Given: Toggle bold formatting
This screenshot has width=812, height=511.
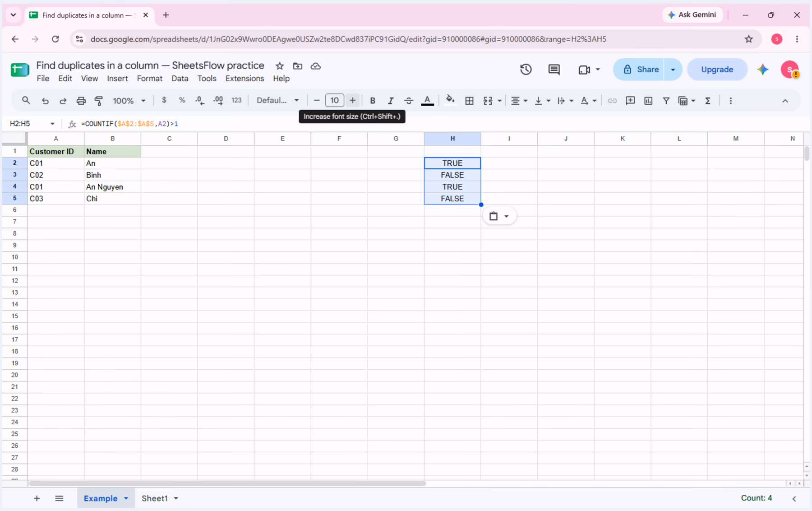Looking at the screenshot, I should (x=373, y=101).
